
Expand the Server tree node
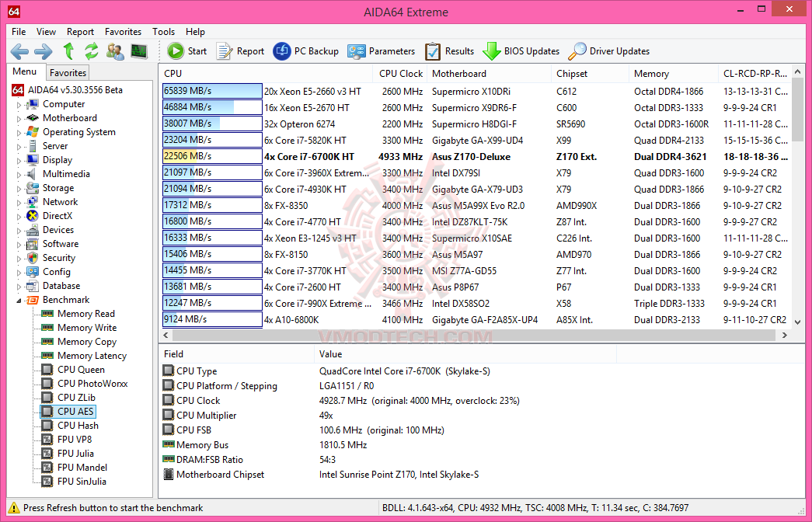pos(19,147)
